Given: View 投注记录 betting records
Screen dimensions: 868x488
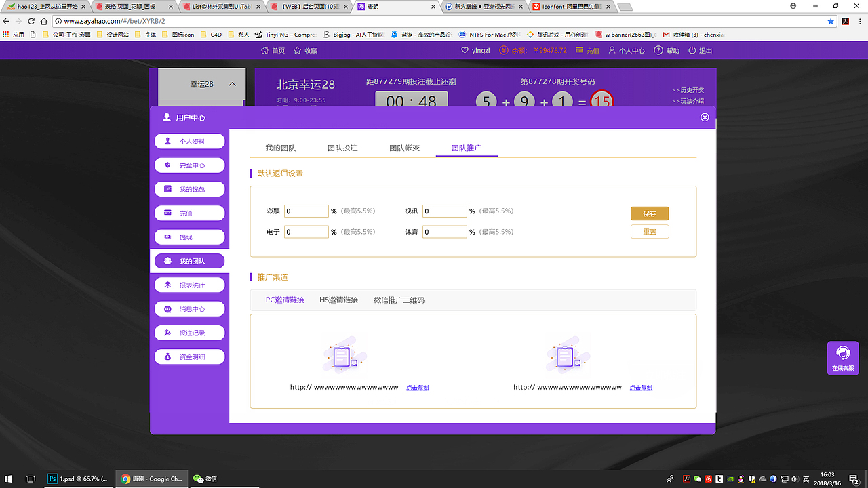Looking at the screenshot, I should [x=189, y=332].
